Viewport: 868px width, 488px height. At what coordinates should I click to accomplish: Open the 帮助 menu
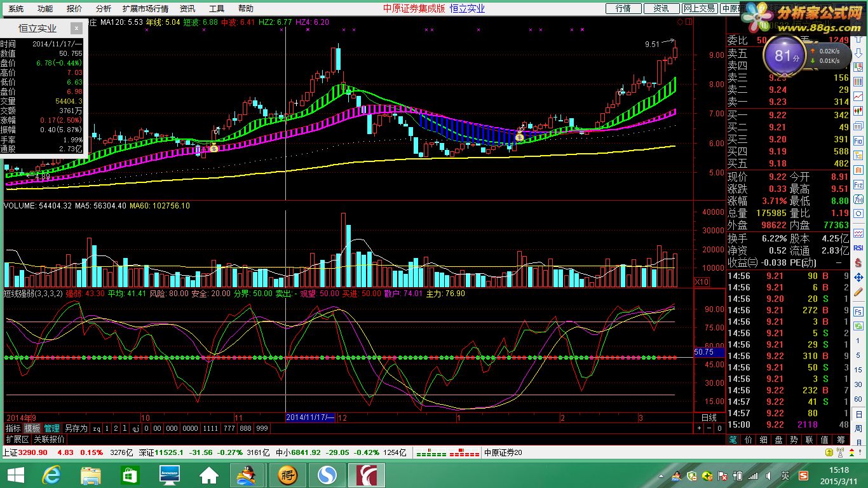coord(245,8)
